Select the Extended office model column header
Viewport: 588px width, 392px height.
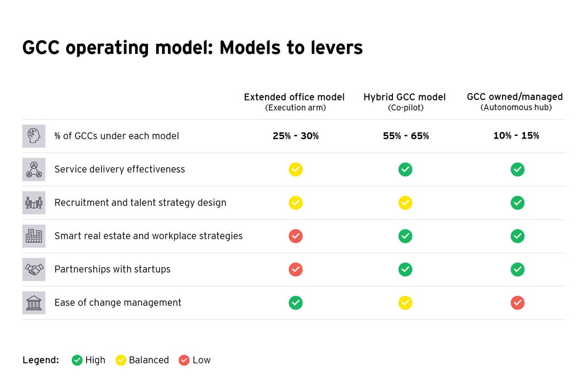(x=295, y=102)
